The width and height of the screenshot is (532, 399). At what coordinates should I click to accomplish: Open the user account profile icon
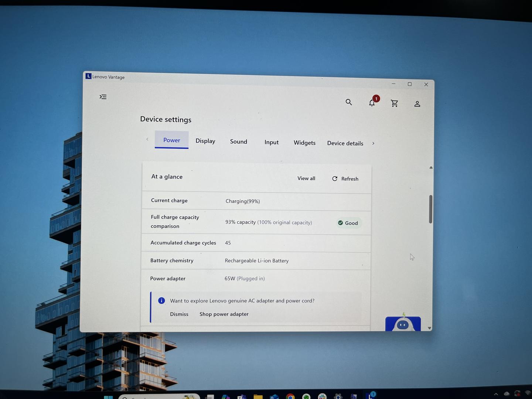(x=417, y=104)
